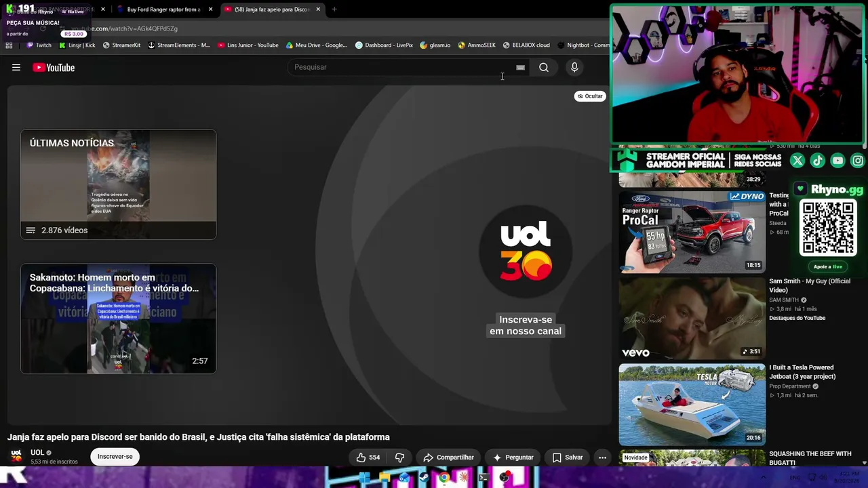Open the Chrome apps grid shortcut
868x488 pixels.
[9, 45]
